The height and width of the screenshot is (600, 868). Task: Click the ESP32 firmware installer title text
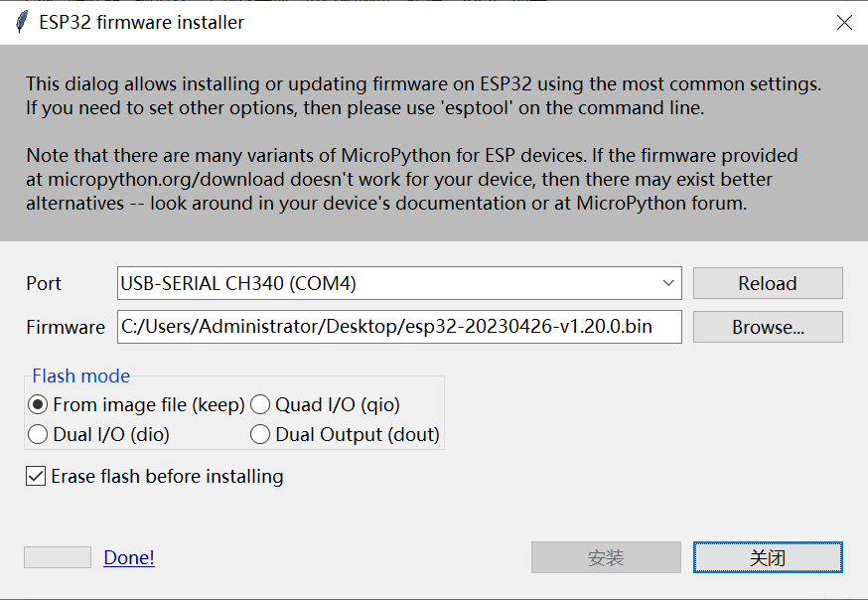coord(142,22)
